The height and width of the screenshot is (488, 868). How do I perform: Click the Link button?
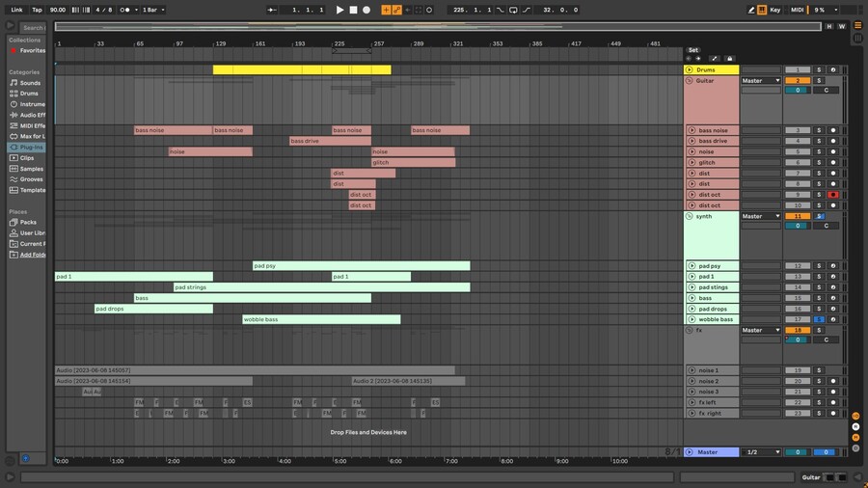tap(16, 10)
